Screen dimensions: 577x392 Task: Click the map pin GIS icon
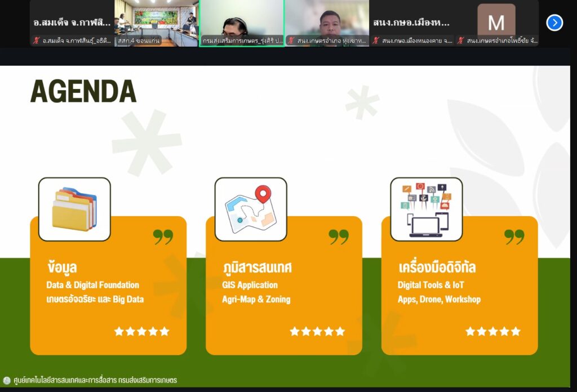click(251, 209)
